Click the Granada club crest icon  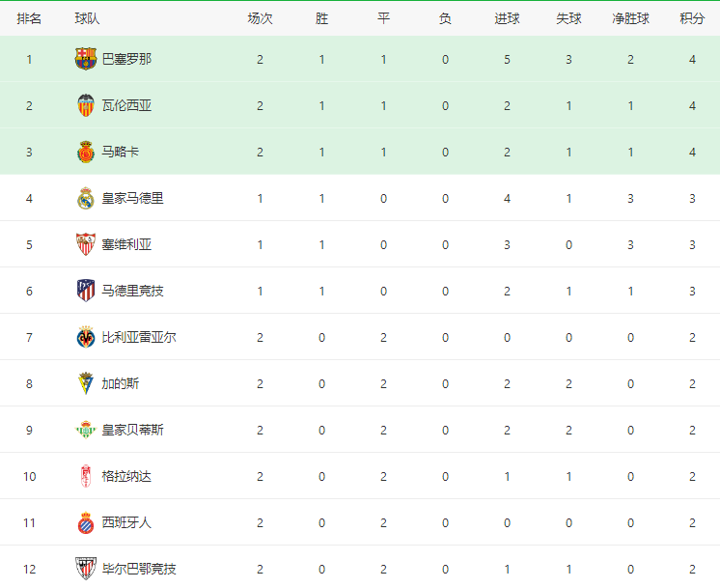click(86, 476)
